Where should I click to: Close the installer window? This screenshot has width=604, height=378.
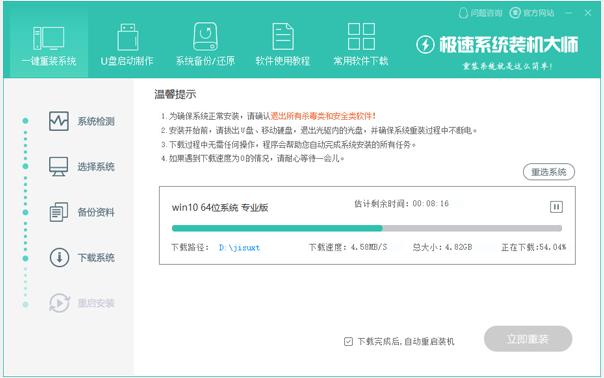point(588,13)
